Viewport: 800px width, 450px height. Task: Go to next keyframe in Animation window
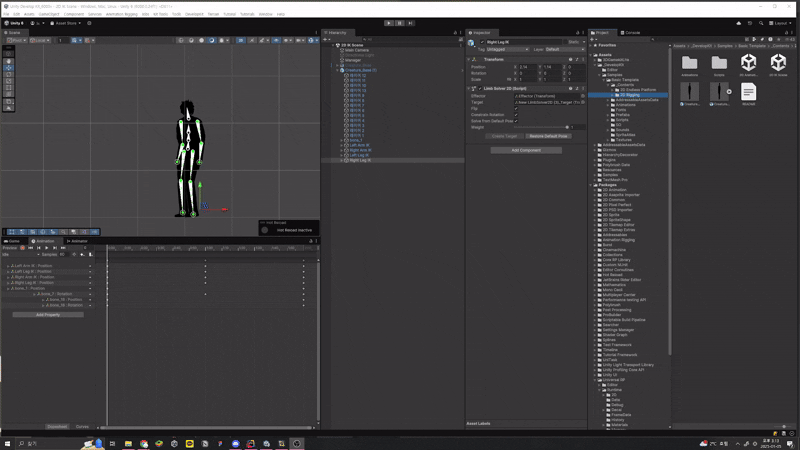pos(55,248)
